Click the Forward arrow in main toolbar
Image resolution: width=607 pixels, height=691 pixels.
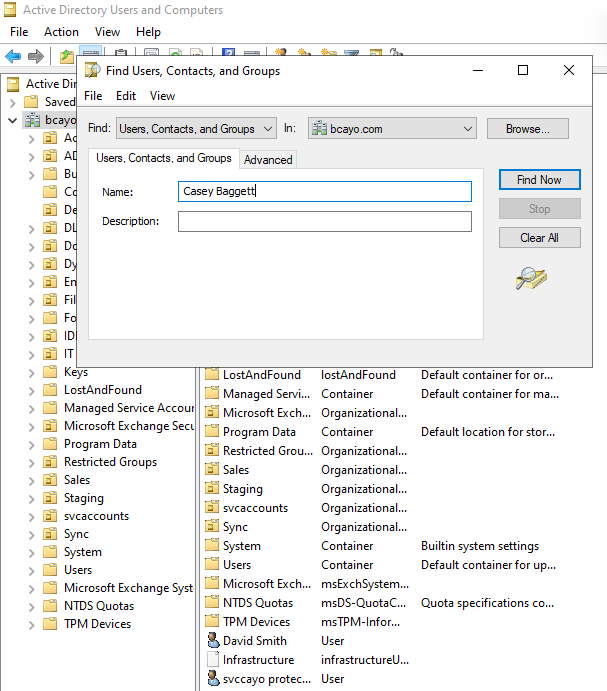point(36,55)
